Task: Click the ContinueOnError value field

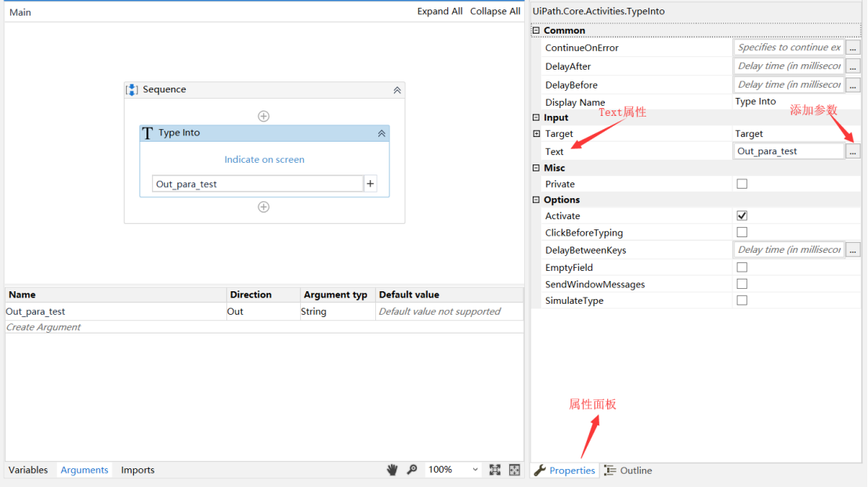Action: [x=789, y=48]
